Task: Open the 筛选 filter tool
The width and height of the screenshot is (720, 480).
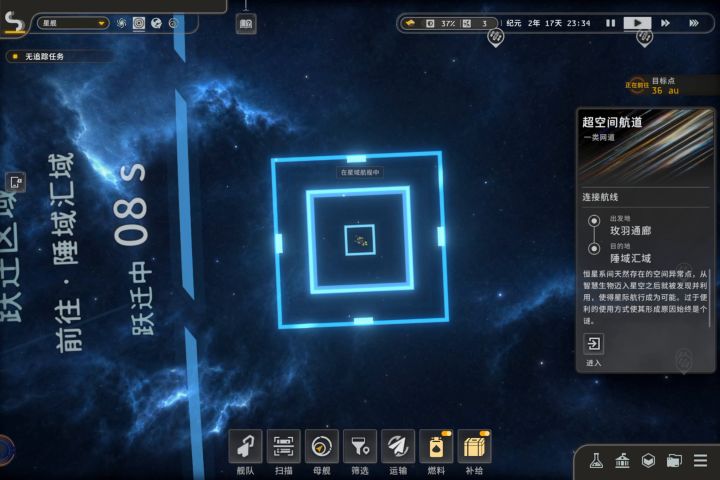Action: click(360, 446)
